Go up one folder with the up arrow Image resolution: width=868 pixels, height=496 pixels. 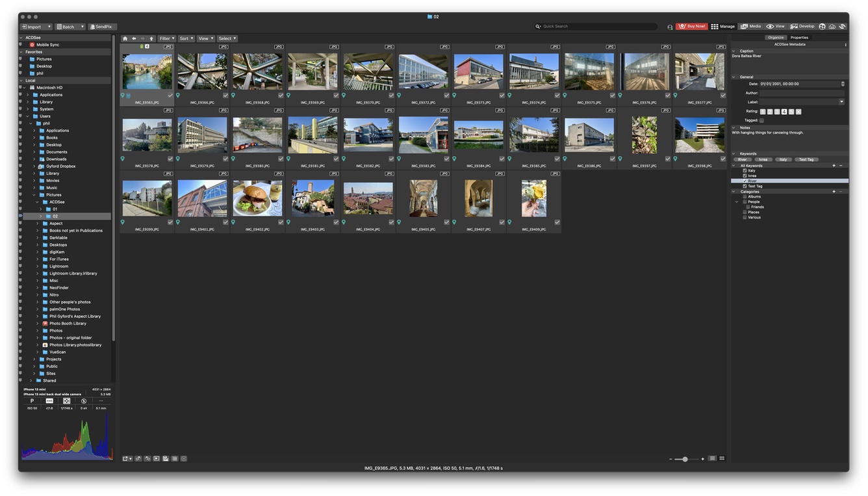(x=151, y=38)
